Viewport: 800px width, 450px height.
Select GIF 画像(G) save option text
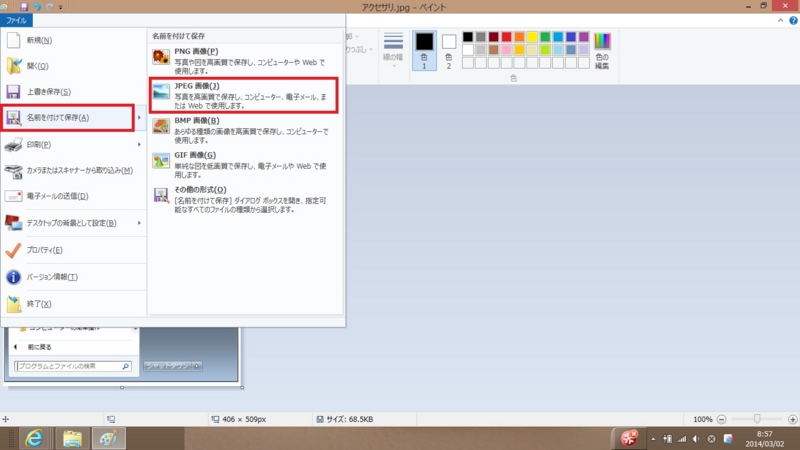click(195, 155)
